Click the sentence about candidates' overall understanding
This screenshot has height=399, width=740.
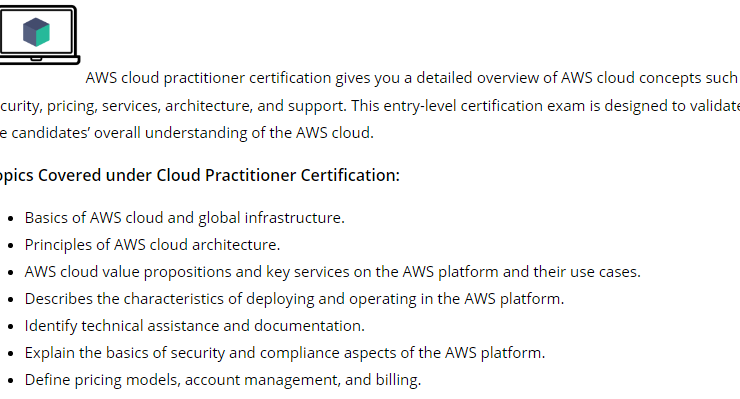[x=187, y=133]
